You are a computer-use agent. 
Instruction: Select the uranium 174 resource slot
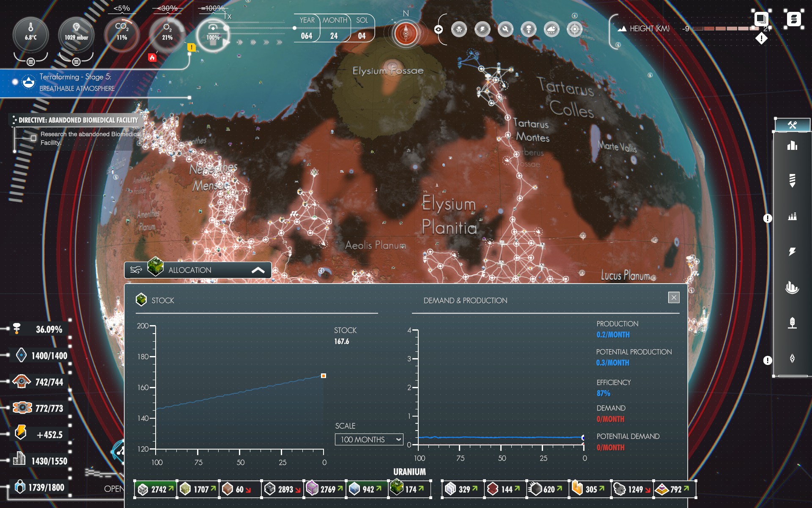pyautogui.click(x=409, y=489)
